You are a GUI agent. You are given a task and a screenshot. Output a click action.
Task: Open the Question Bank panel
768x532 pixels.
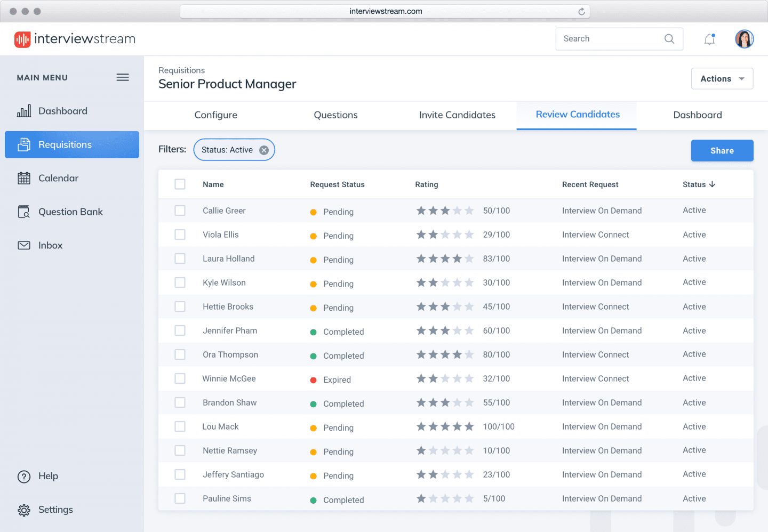24,212
